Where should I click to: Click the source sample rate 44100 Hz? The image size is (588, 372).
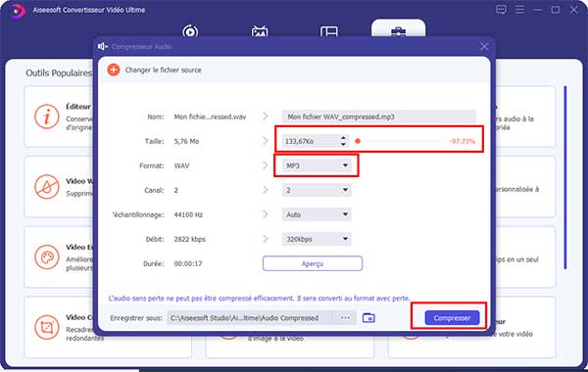pyautogui.click(x=188, y=214)
